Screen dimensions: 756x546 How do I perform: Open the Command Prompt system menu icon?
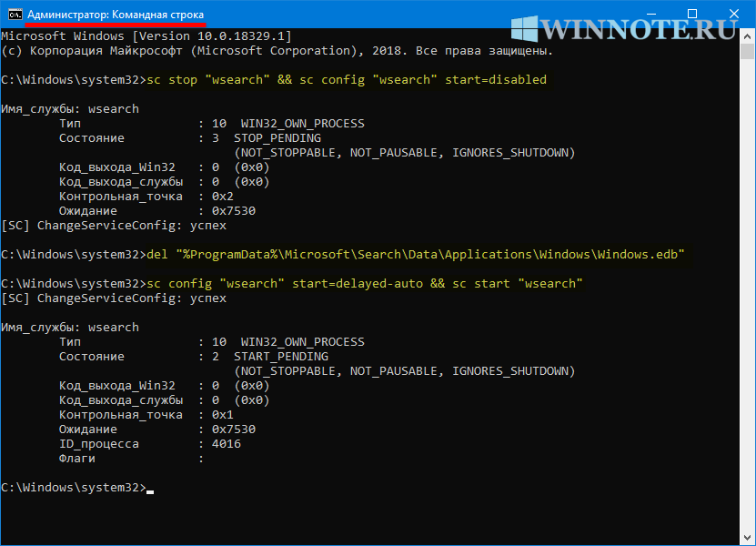point(14,15)
